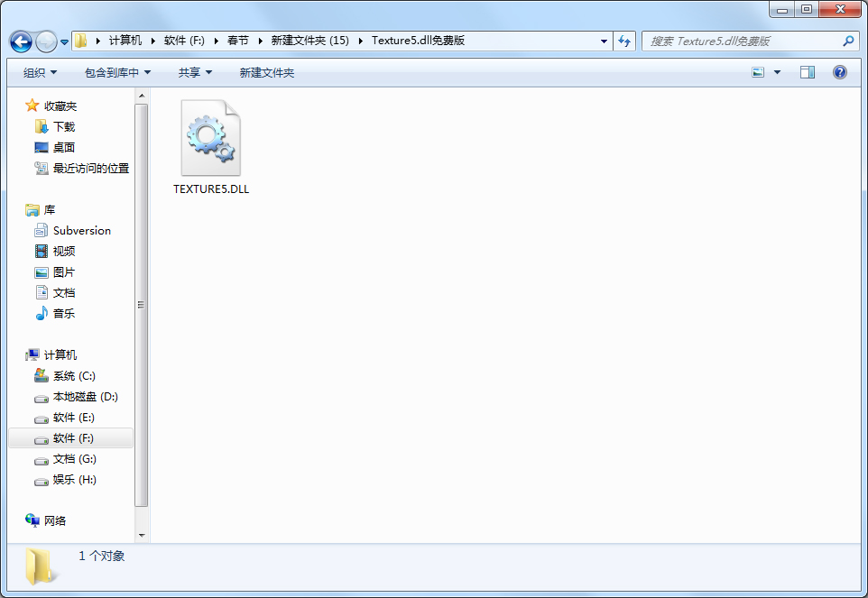The height and width of the screenshot is (598, 868).
Task: Click the change view icon
Action: [x=759, y=72]
